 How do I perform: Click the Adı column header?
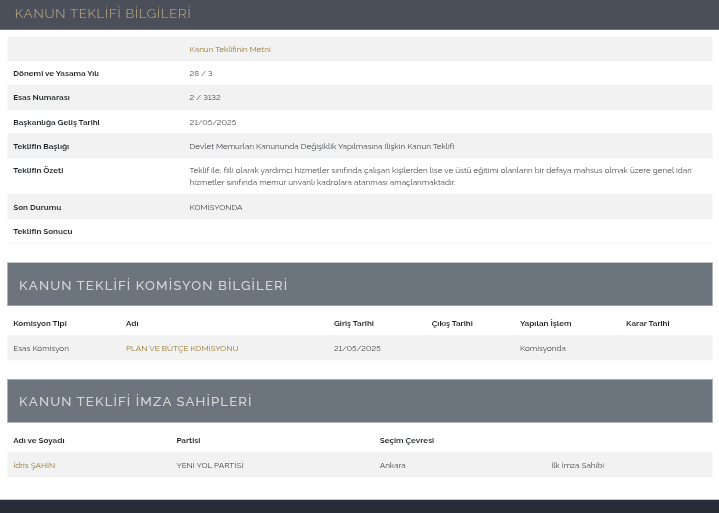[x=132, y=324]
